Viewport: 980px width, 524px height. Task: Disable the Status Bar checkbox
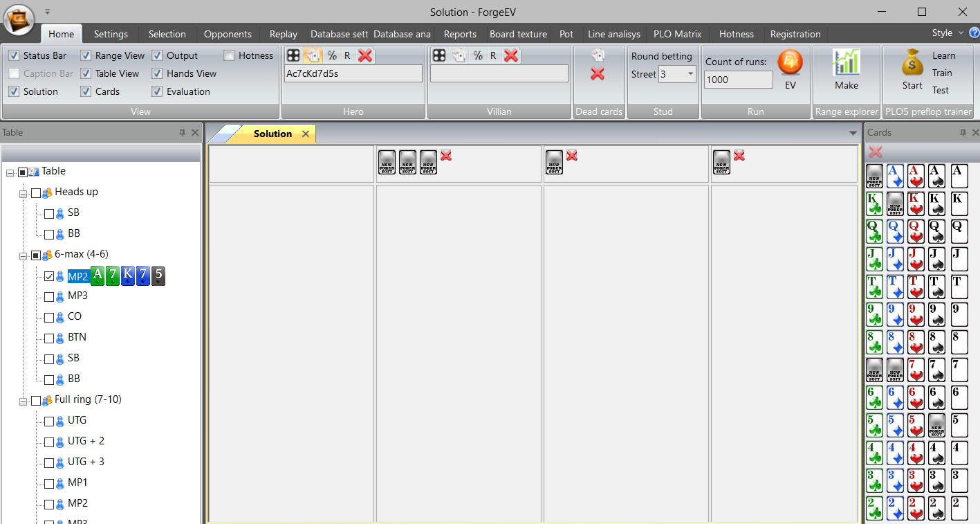click(x=14, y=55)
